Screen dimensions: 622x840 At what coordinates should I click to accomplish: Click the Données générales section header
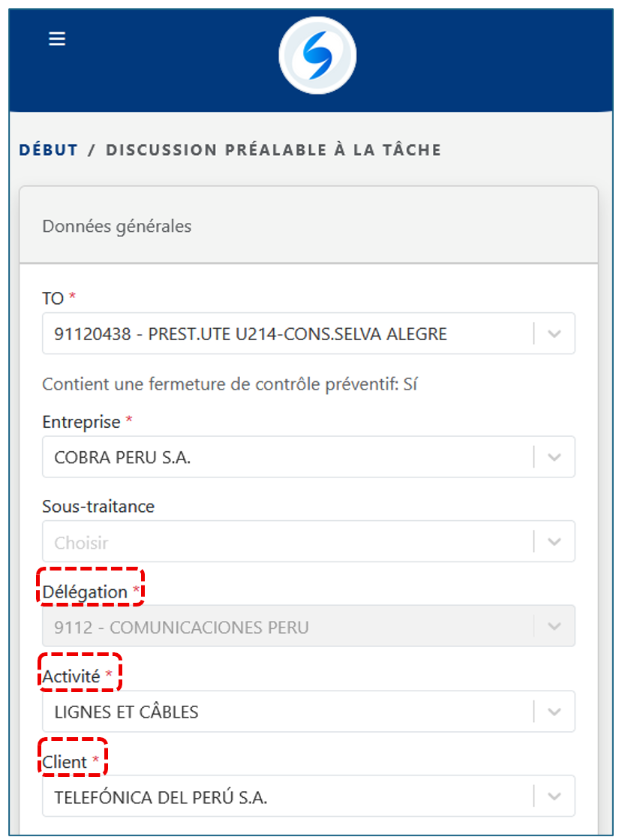(x=117, y=226)
